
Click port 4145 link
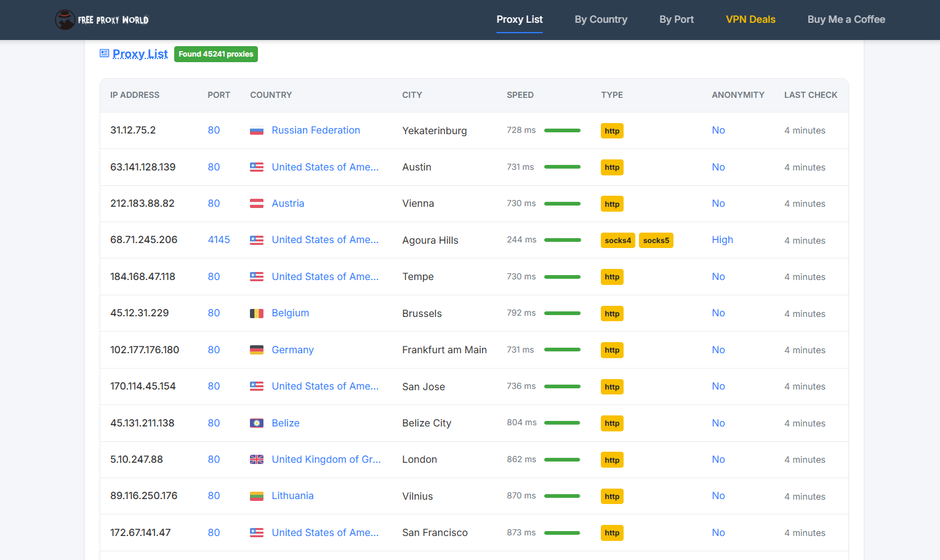click(x=219, y=239)
